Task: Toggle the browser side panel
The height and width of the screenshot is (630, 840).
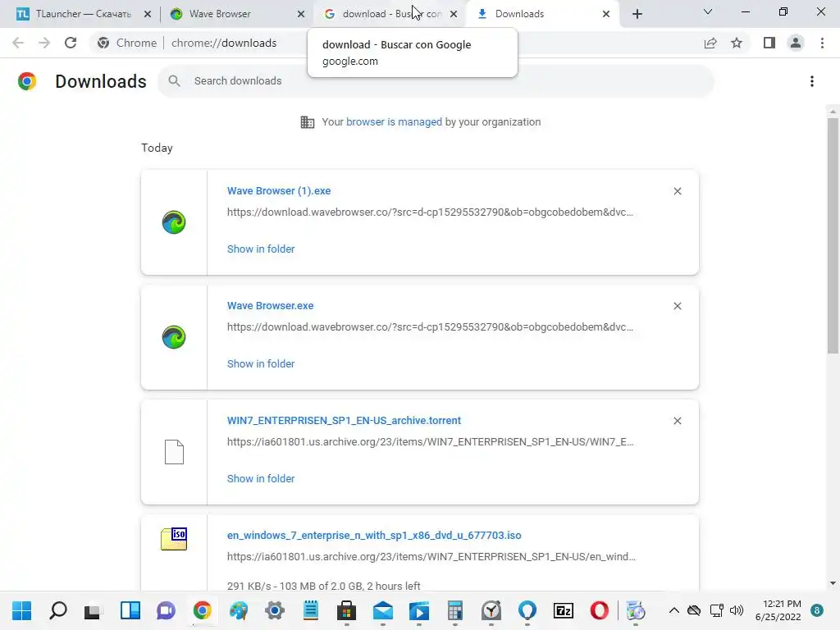Action: 769,43
